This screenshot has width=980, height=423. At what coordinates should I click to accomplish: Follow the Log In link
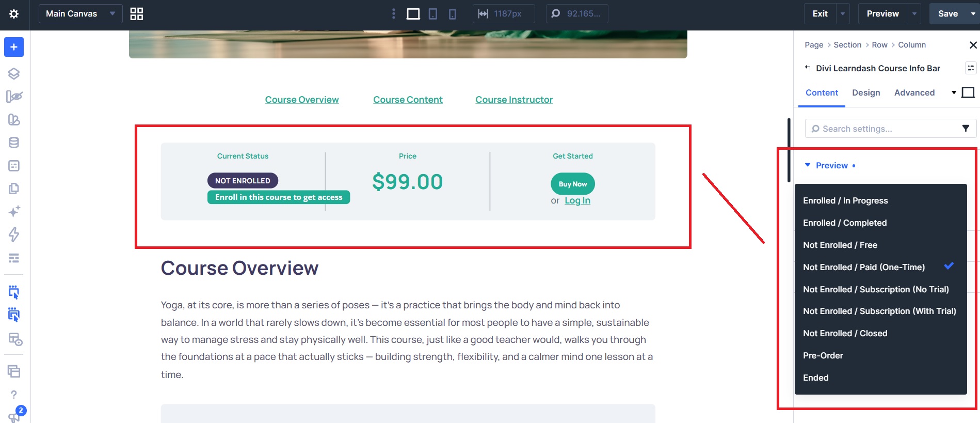(577, 200)
